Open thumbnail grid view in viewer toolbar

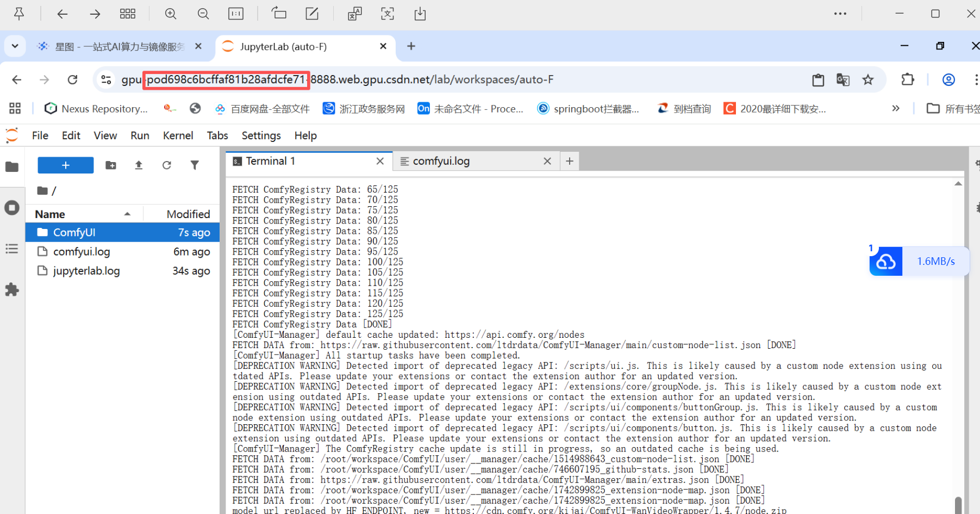[128, 14]
